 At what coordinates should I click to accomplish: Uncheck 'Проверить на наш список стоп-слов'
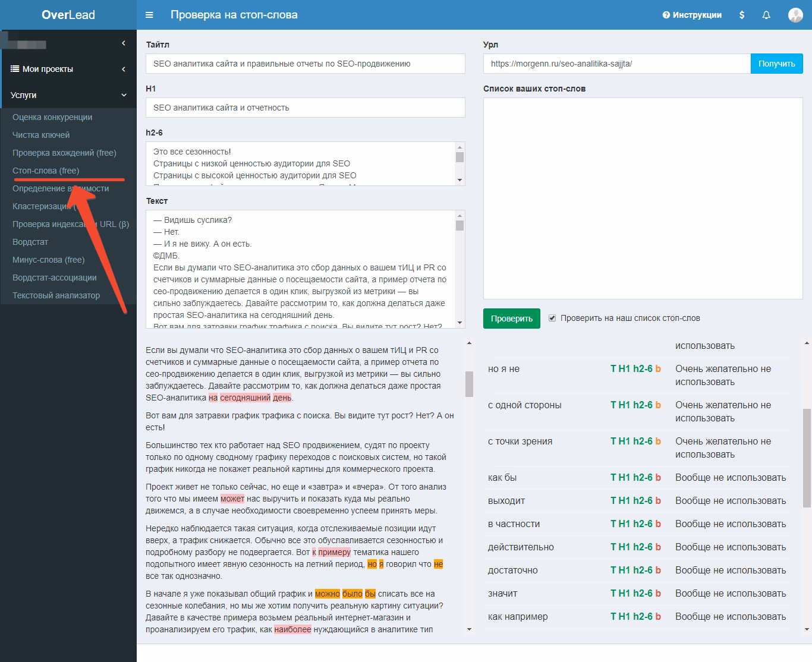pos(552,318)
